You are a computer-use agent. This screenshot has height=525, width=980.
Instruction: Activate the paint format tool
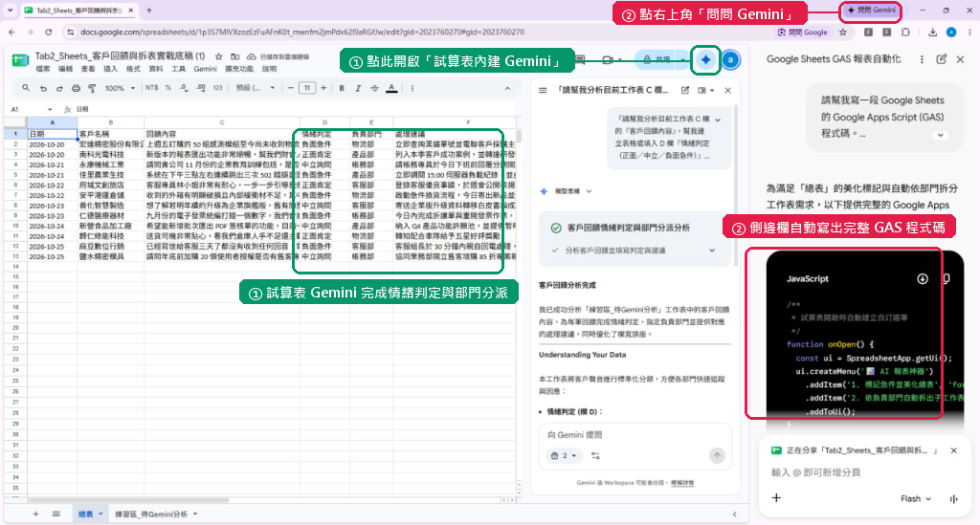(x=92, y=88)
